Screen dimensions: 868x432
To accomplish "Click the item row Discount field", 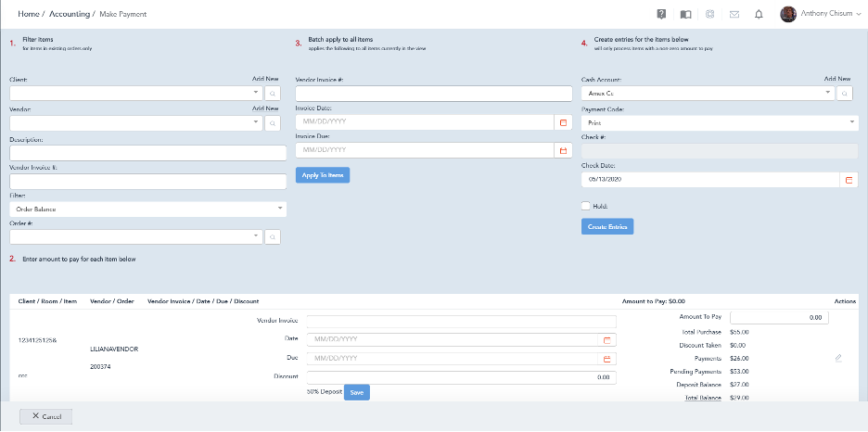I will [x=461, y=377].
